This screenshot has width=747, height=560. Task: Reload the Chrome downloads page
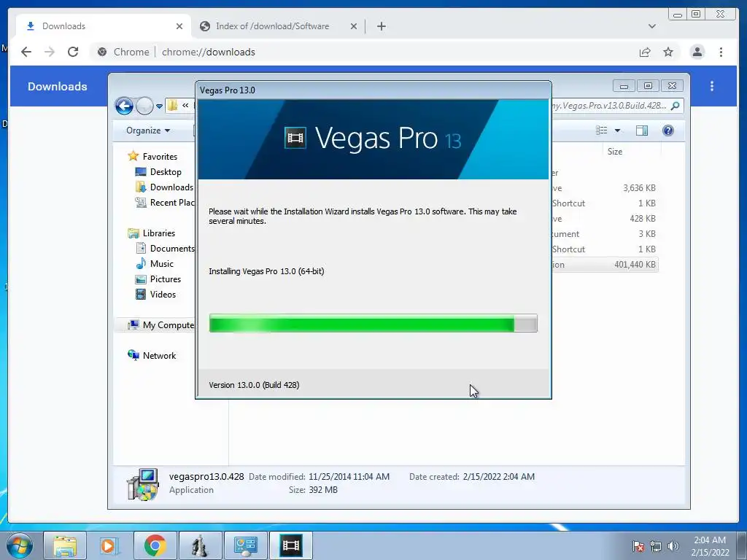coord(73,52)
